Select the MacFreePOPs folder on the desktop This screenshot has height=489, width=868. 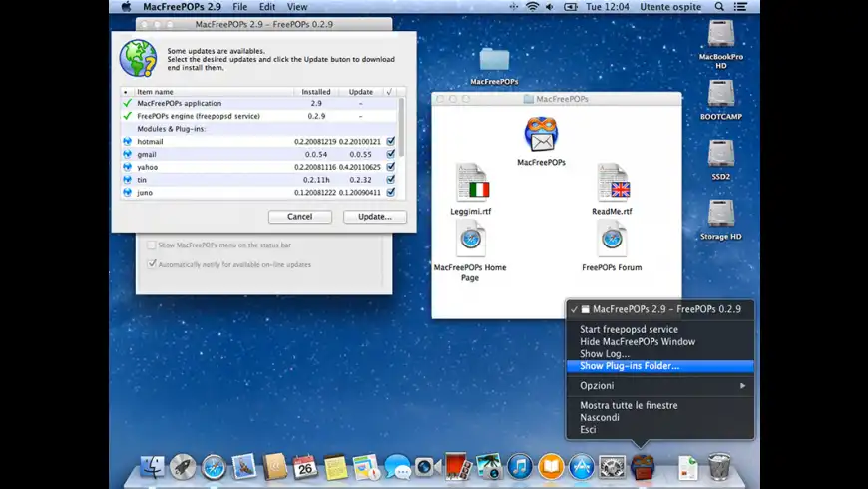[494, 59]
